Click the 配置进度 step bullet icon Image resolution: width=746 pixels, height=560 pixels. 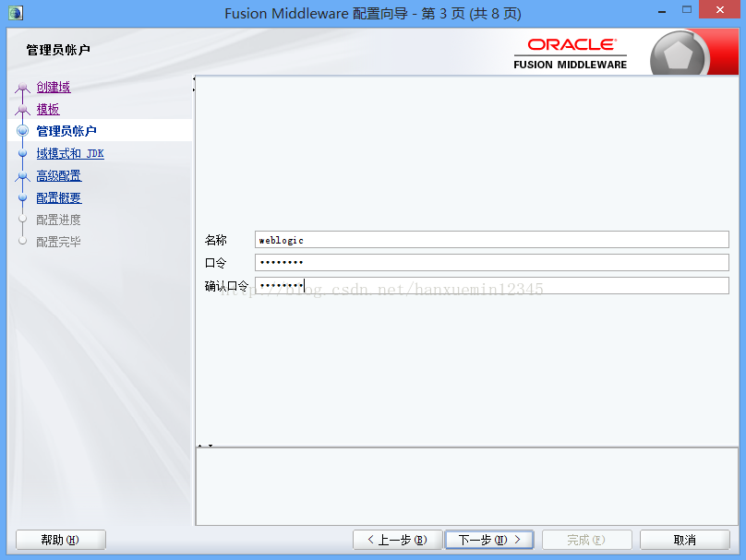point(22,219)
